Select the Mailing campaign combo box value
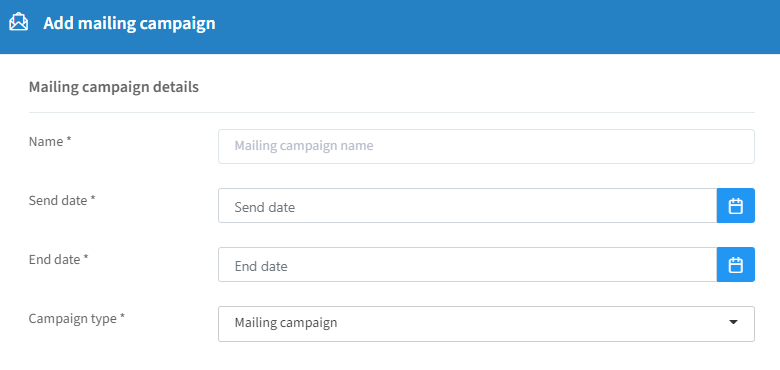780x370 pixels. coord(487,324)
